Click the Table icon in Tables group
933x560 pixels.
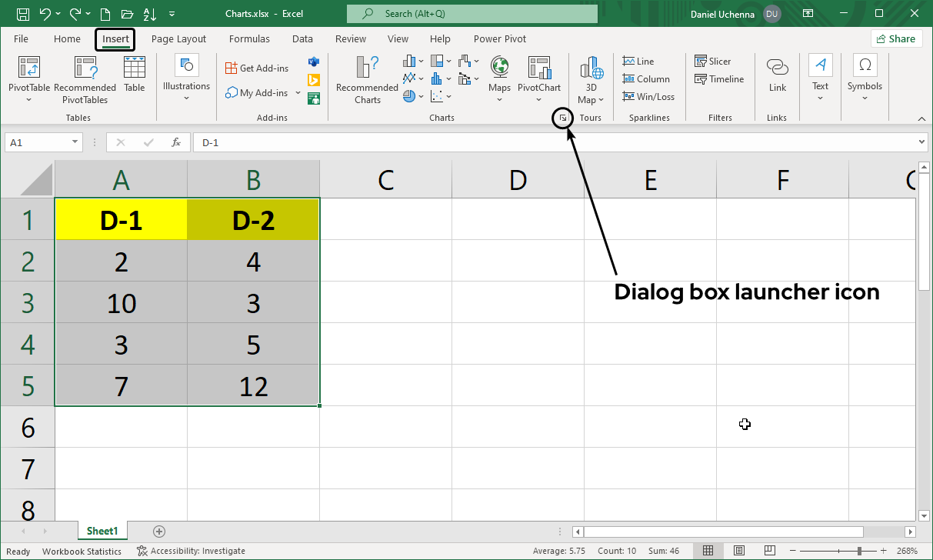tap(135, 75)
